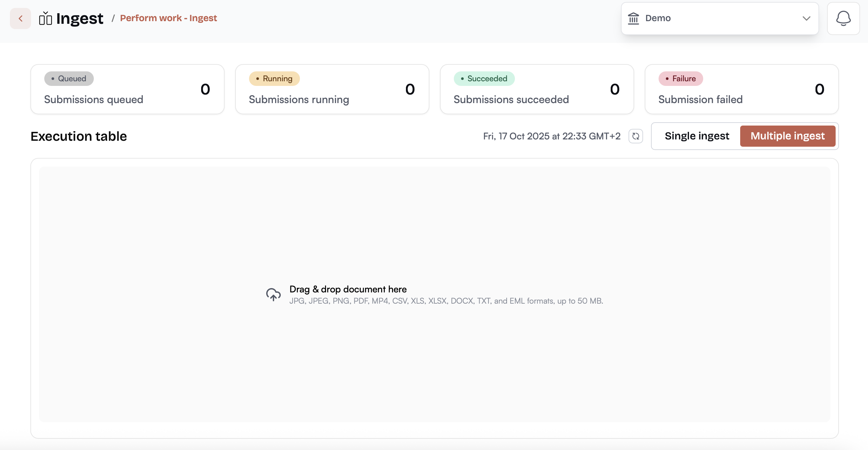Select the Multiple ingest option
Viewport: 868px width, 450px height.
787,136
